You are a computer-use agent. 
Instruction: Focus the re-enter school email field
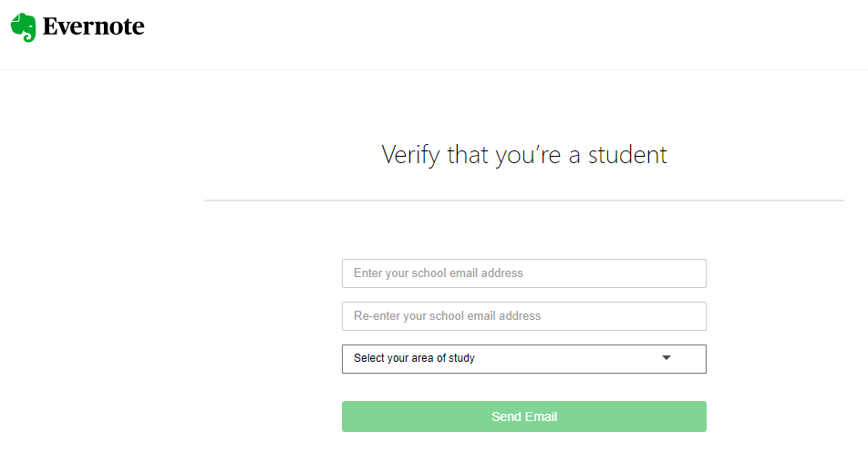(523, 316)
